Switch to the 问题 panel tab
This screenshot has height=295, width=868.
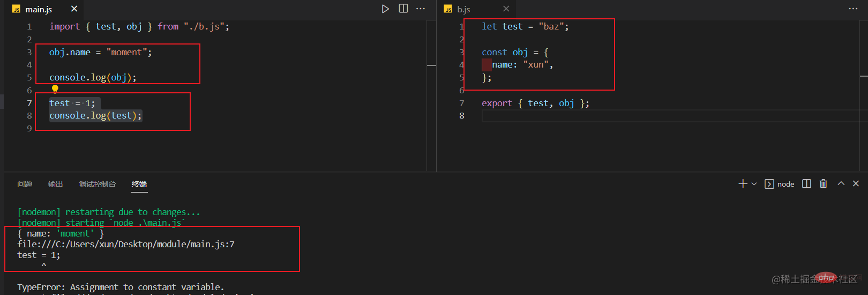25,184
